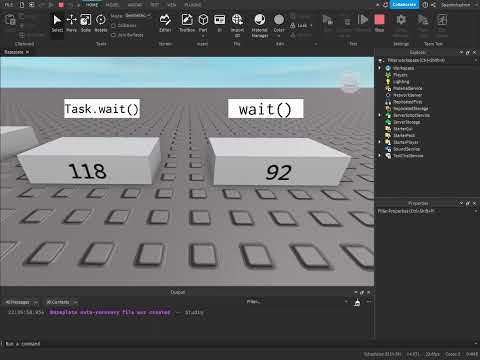This screenshot has width=480, height=360.
Task: Open the FILE menu
Action: click(x=9, y=5)
